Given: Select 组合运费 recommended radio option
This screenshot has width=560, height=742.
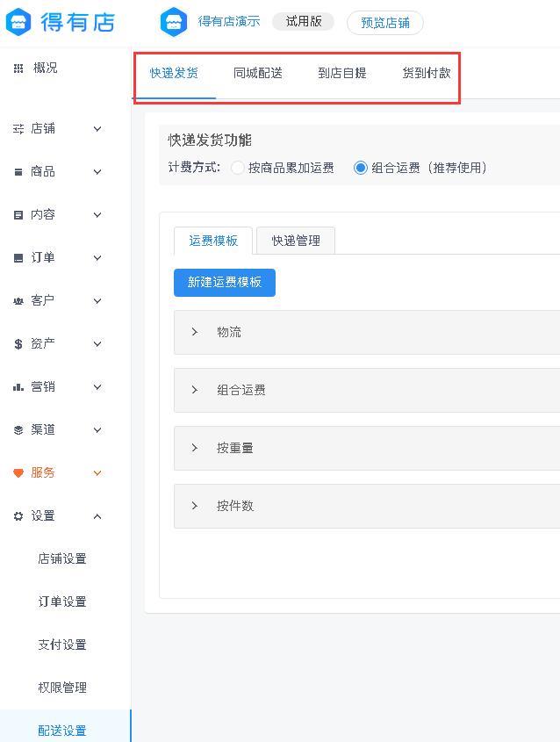Looking at the screenshot, I should [x=361, y=168].
